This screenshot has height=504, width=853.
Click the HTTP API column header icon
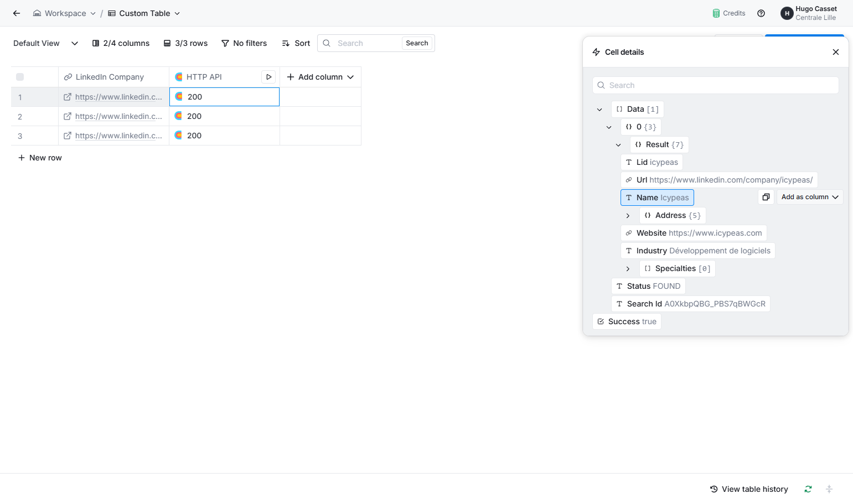179,77
